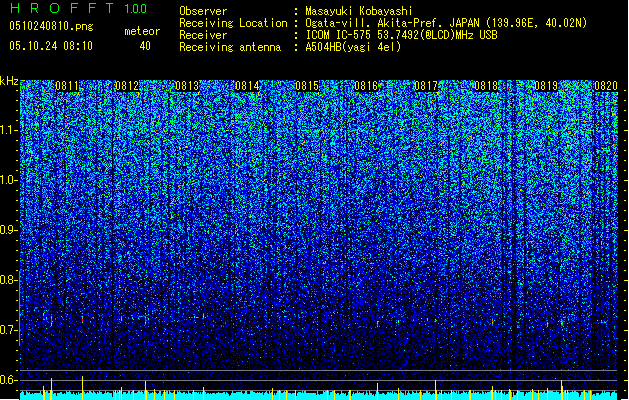
Task: Click the Receiving antenna label
Action: [230, 47]
